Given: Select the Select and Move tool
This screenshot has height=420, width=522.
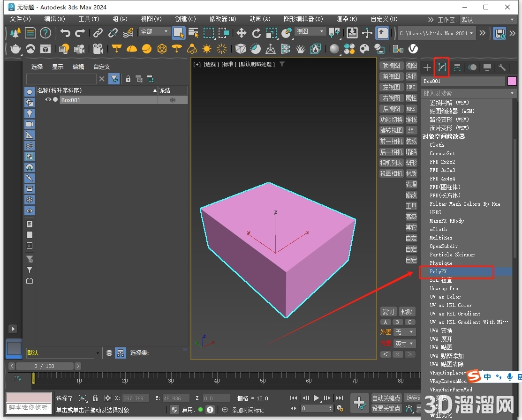Looking at the screenshot, I should click(x=242, y=32).
